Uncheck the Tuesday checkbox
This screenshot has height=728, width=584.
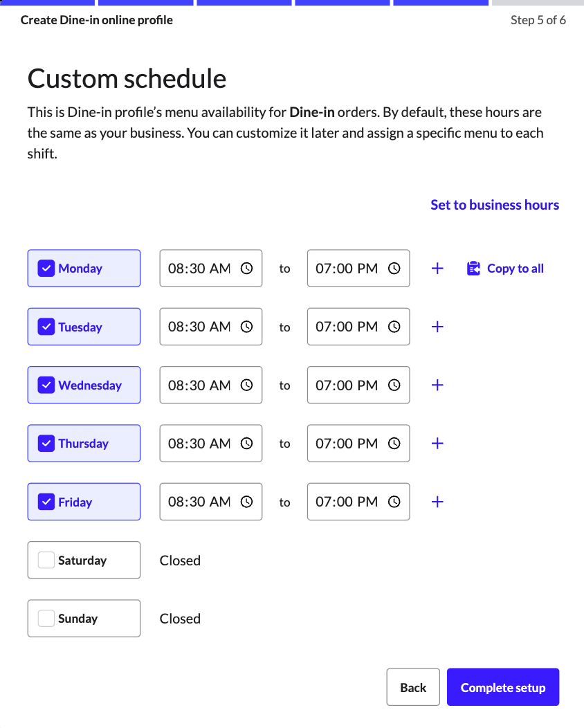click(46, 326)
